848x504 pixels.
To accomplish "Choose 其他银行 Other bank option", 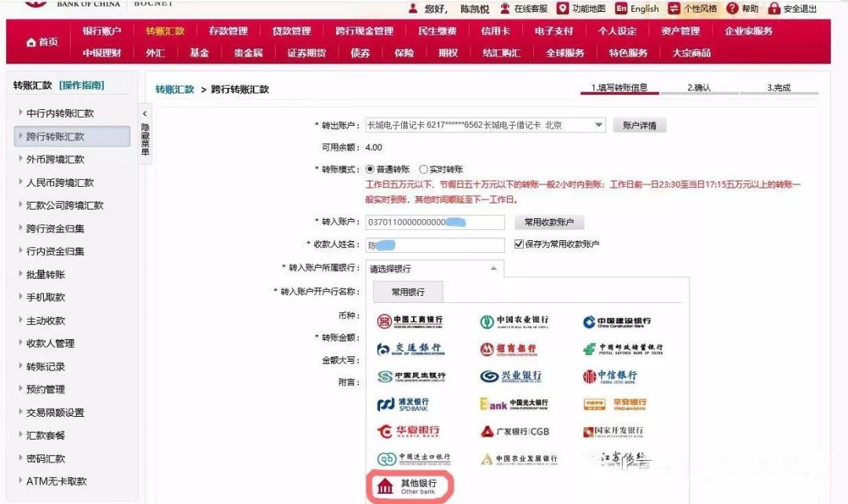I will [x=409, y=486].
